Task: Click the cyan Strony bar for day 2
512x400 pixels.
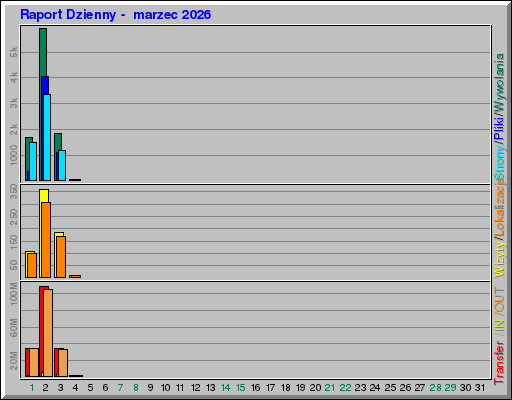Action: (x=47, y=137)
